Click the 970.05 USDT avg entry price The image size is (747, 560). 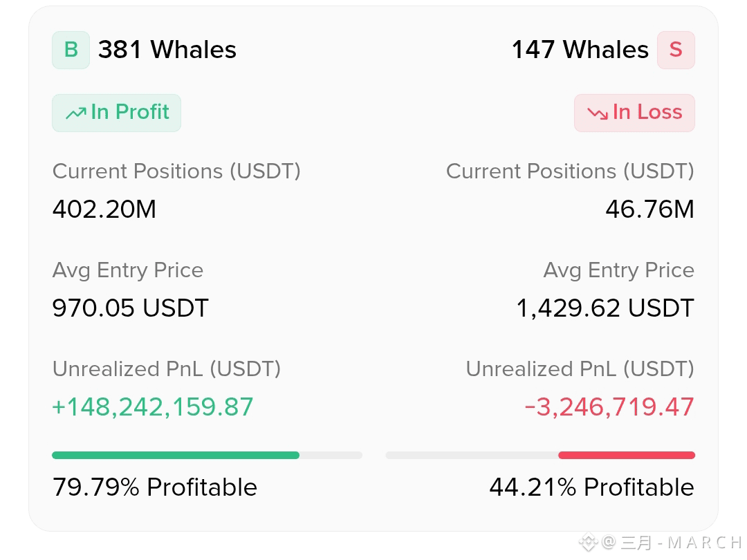[131, 308]
